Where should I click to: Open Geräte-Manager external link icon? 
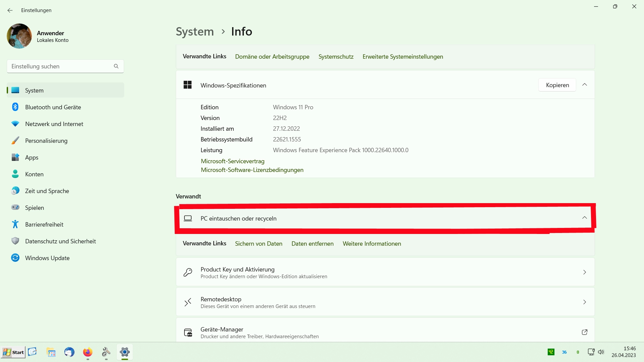pyautogui.click(x=585, y=332)
